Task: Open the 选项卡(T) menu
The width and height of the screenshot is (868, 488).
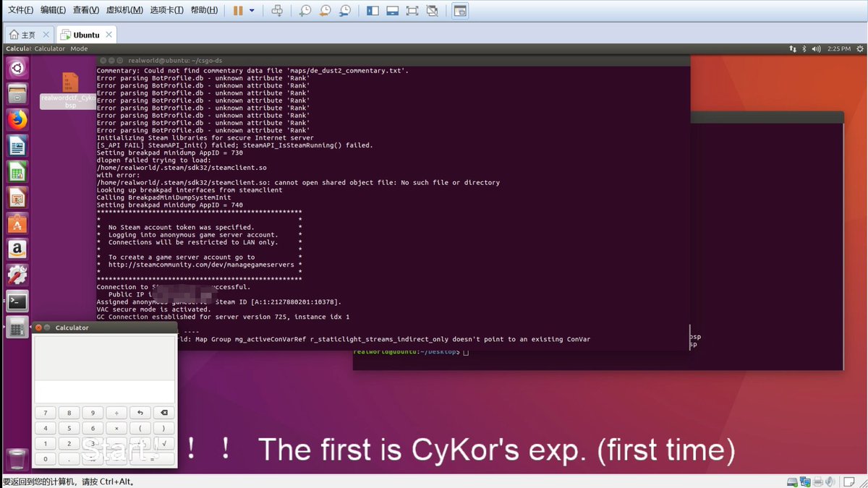Action: pyautogui.click(x=167, y=10)
